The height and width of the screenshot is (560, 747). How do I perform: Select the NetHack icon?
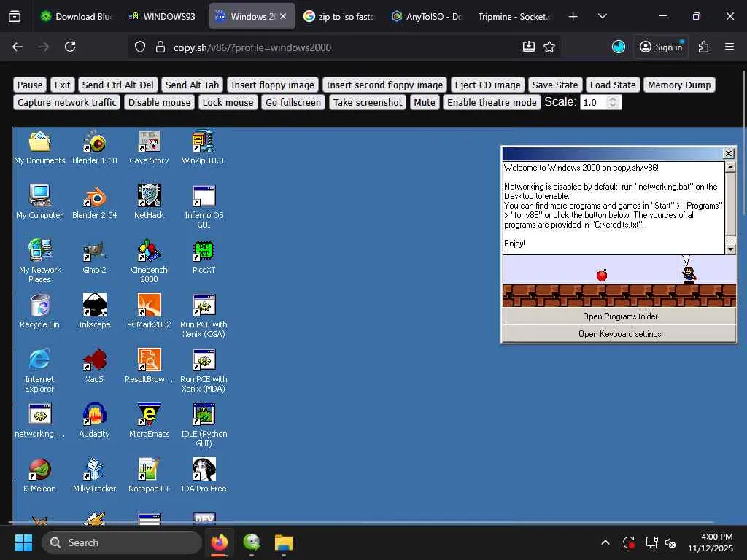coord(149,202)
